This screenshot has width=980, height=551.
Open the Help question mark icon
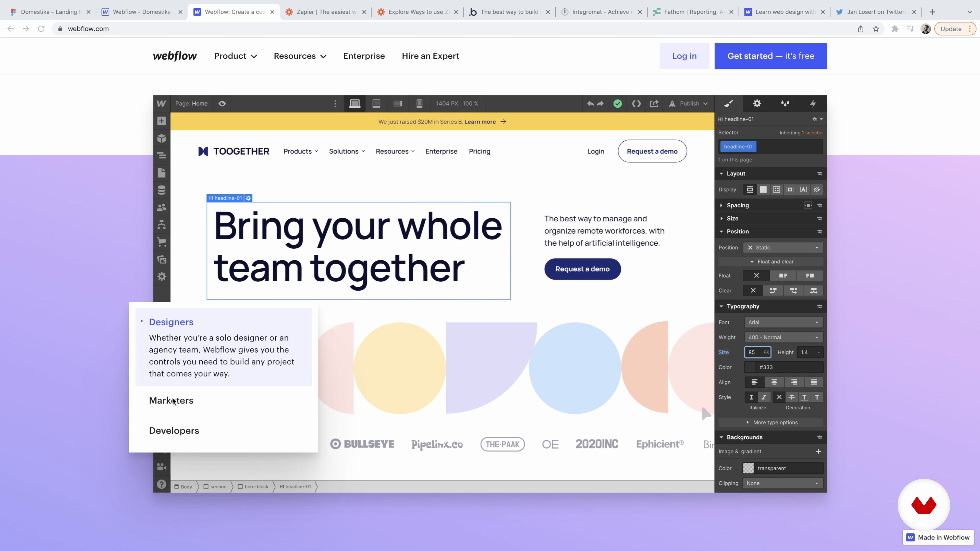pos(161,484)
